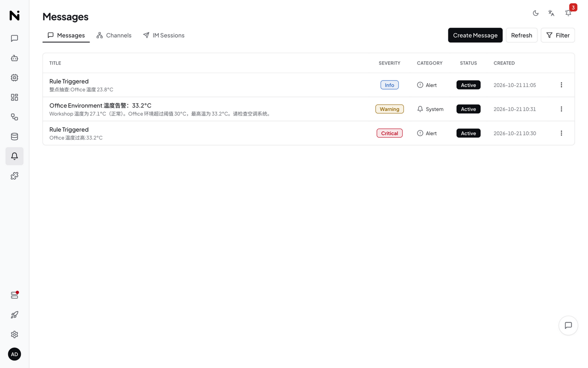Open the options menu for the 10:31 message
This screenshot has height=368, width=588.
[561, 109]
